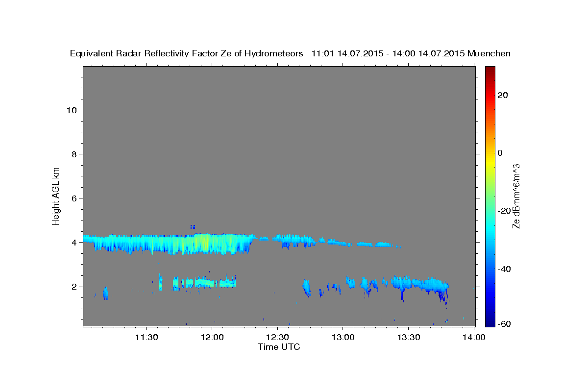Click the plot title 'Equivalent Radar Reflectivity Factor Ze of Hydrometeors'
The height and width of the screenshot is (392, 588).
click(x=187, y=53)
